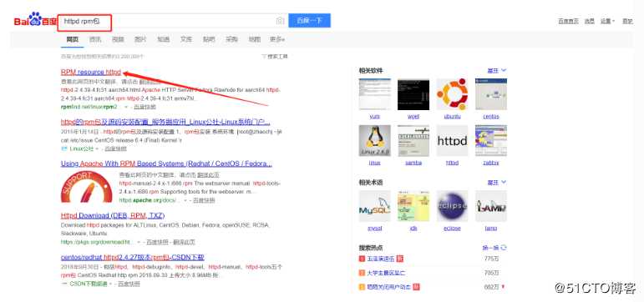Screen dimensions: 644x302
Task: Click the samba text link
Action: [413, 163]
